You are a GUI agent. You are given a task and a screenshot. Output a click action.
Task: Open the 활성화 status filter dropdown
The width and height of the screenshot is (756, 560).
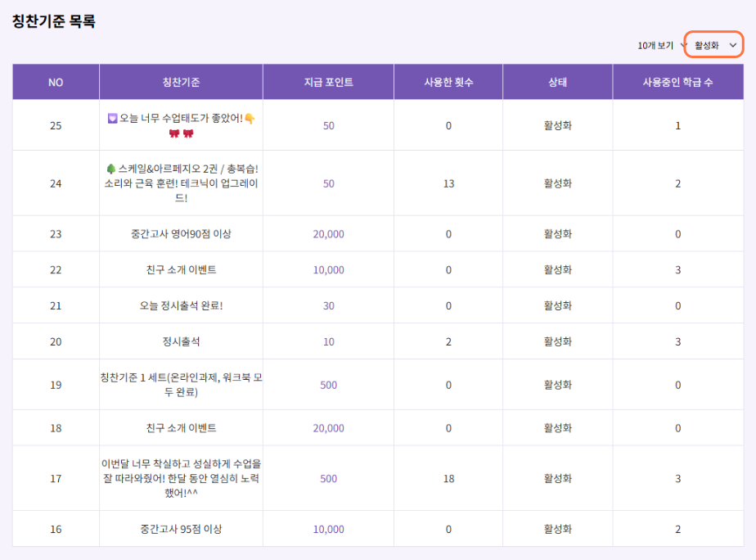tap(714, 45)
